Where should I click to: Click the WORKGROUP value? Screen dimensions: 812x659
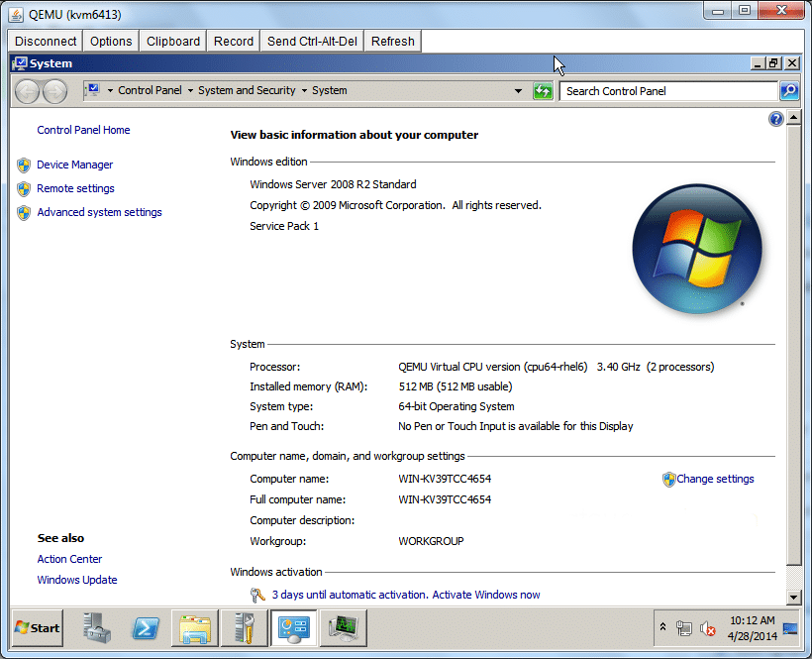(x=431, y=541)
